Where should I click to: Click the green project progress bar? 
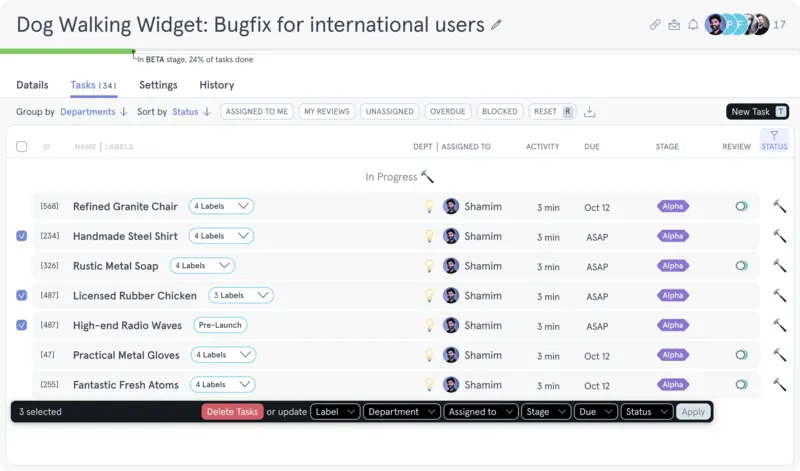coord(67,51)
